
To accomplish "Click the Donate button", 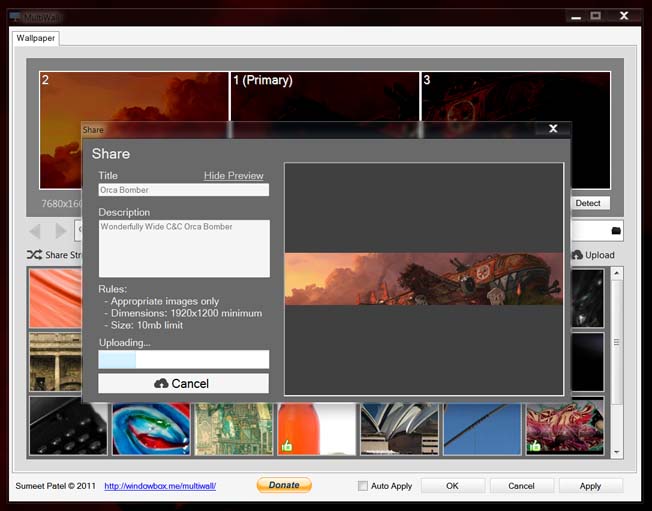I will (x=284, y=485).
